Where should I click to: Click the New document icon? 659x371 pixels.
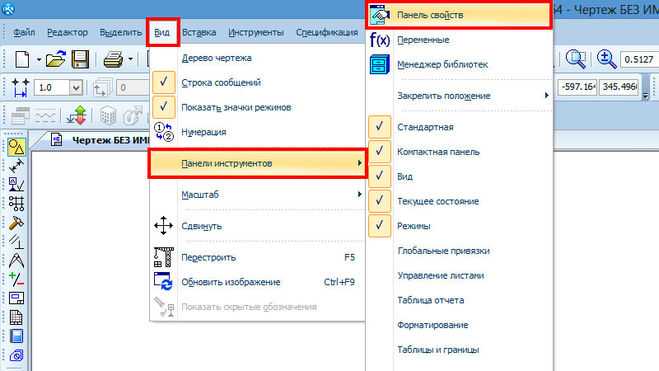[x=22, y=59]
